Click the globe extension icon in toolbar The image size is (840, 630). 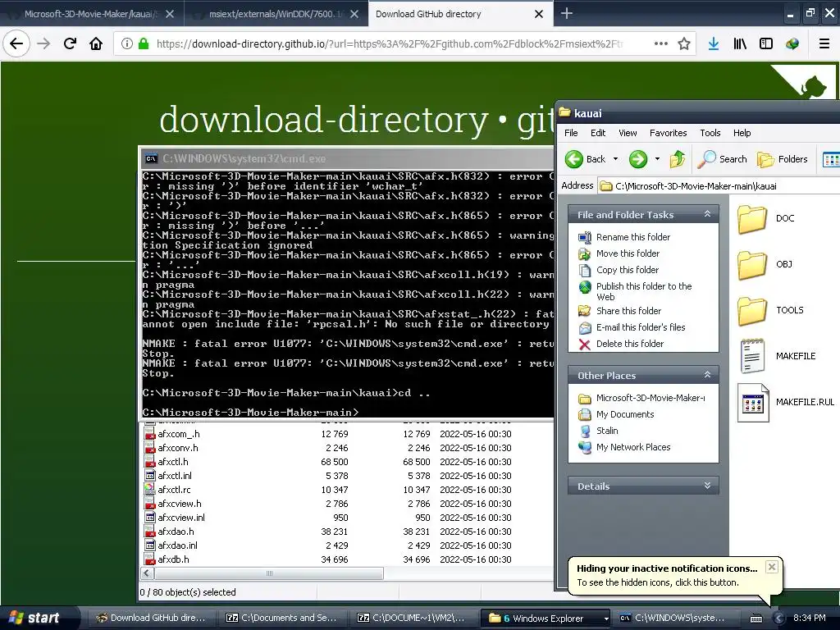792,44
